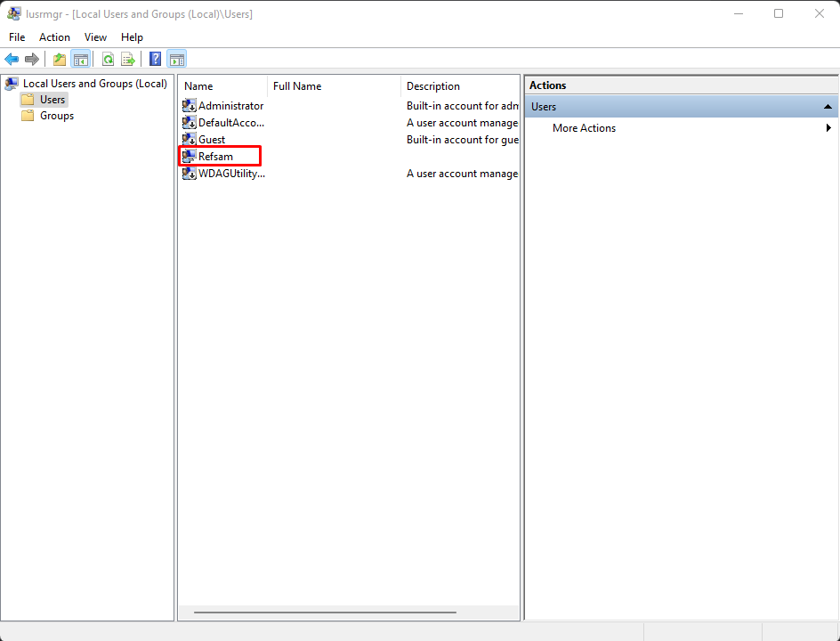Click the lusrmgr icon in the title bar

tap(12, 13)
